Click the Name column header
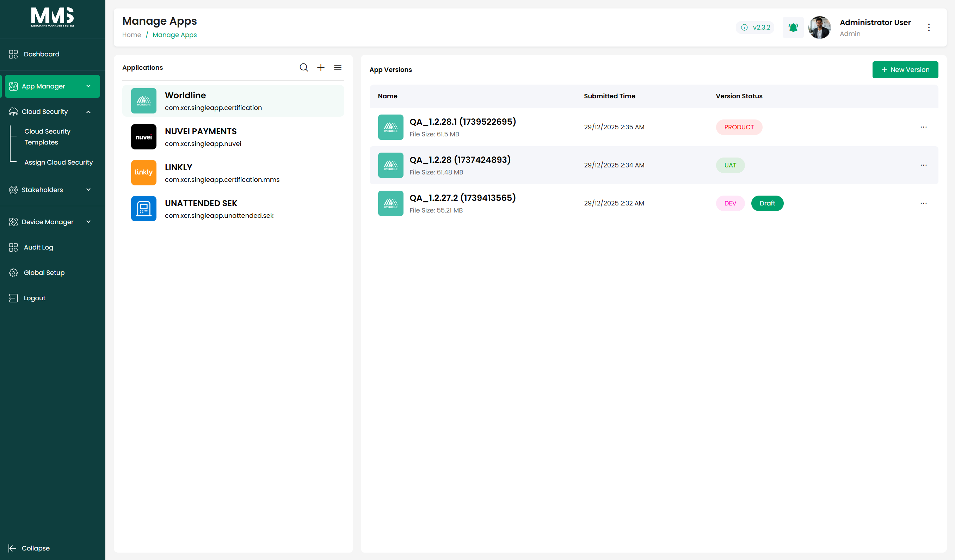 387,96
